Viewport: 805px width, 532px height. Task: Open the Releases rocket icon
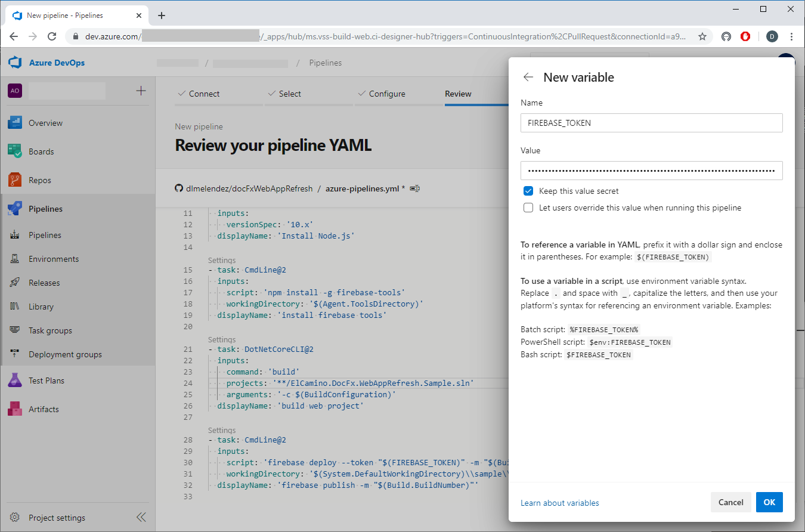(x=15, y=283)
